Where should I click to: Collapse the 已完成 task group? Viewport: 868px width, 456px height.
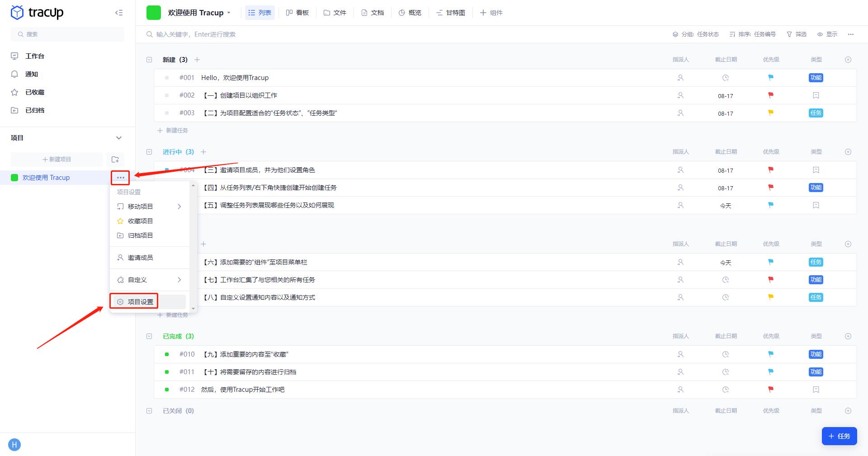pyautogui.click(x=149, y=336)
